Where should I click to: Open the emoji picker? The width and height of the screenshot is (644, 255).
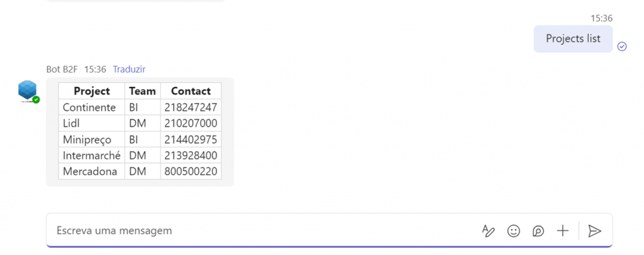tap(514, 231)
